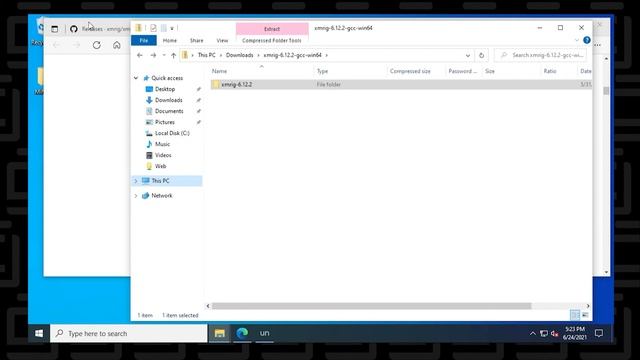Reload the page in the Edge window
This screenshot has height=360, width=640.
[96, 45]
